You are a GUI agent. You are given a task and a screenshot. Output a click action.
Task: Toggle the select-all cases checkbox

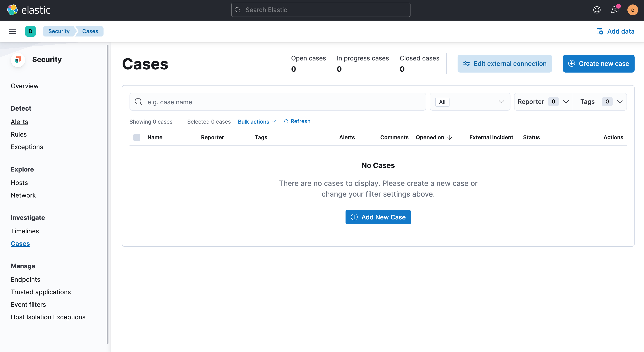[x=136, y=137]
